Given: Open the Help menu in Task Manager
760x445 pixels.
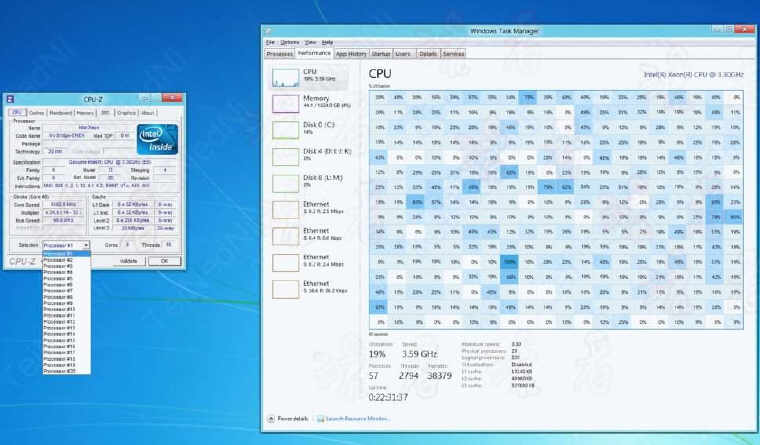Looking at the screenshot, I should [x=328, y=43].
